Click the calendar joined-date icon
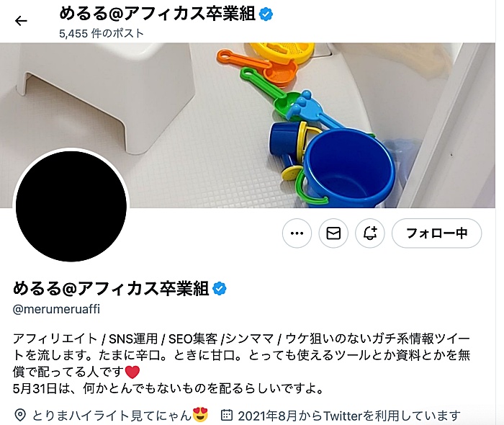 227,415
